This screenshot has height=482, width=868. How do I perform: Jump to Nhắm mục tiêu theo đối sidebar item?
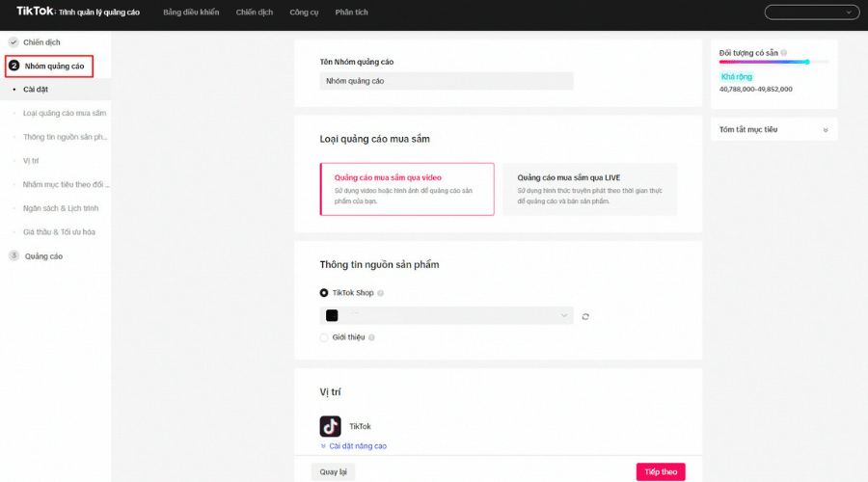click(66, 184)
